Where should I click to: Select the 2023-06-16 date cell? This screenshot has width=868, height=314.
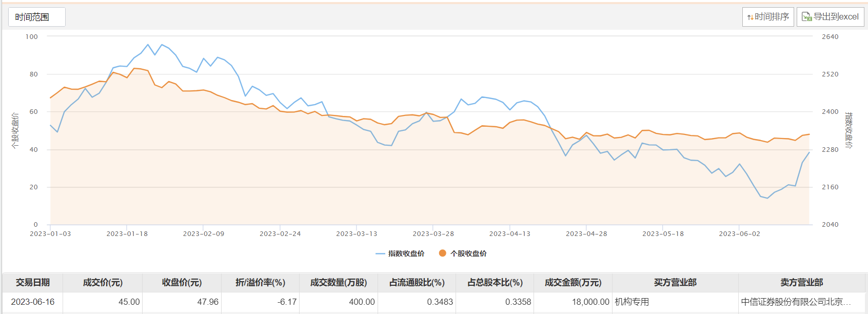(33, 302)
